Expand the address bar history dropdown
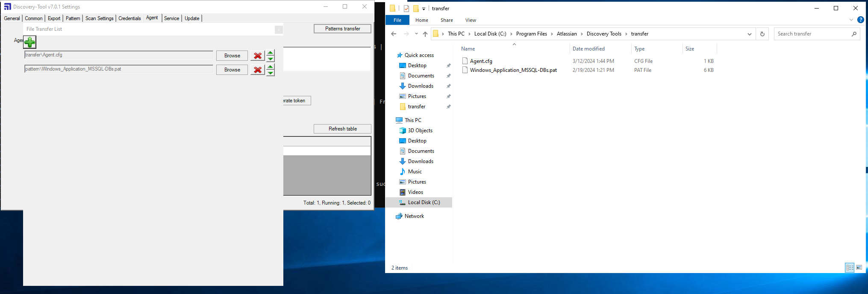 click(x=749, y=34)
